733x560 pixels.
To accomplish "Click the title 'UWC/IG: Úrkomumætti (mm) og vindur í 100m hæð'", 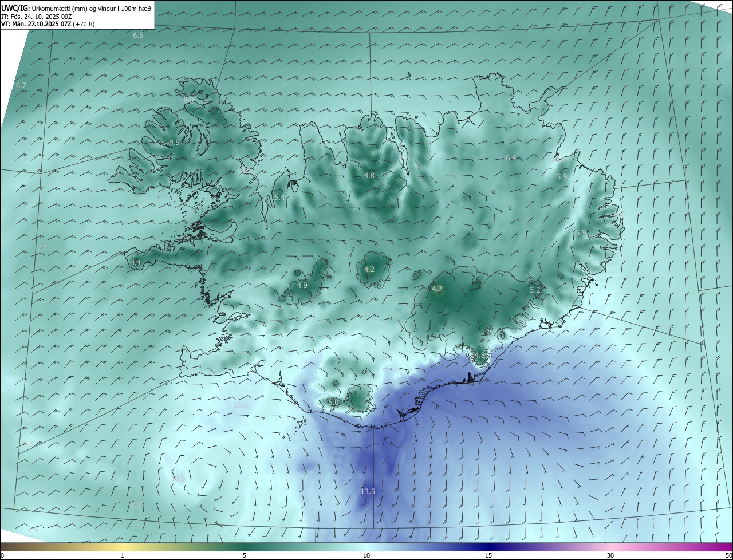I will click(x=76, y=8).
